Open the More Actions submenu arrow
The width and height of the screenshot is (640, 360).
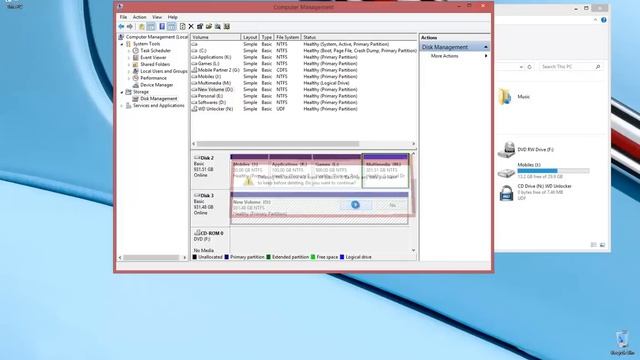tap(486, 56)
